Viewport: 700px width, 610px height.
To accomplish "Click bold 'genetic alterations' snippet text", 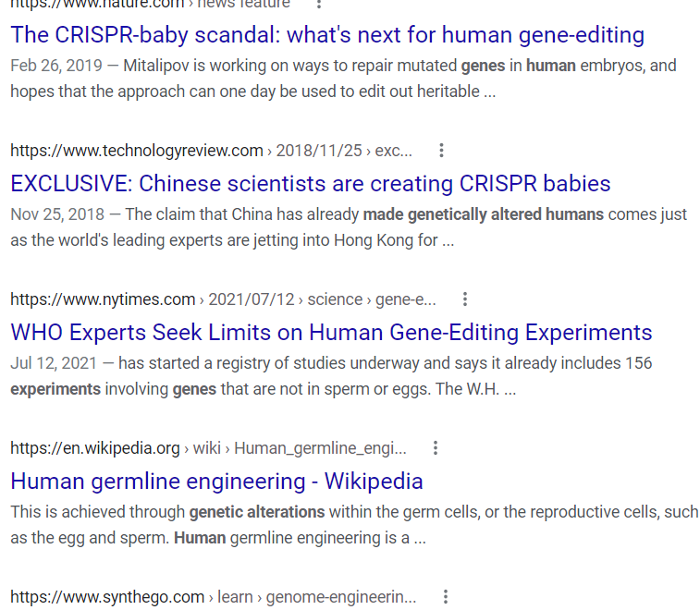I will click(257, 512).
